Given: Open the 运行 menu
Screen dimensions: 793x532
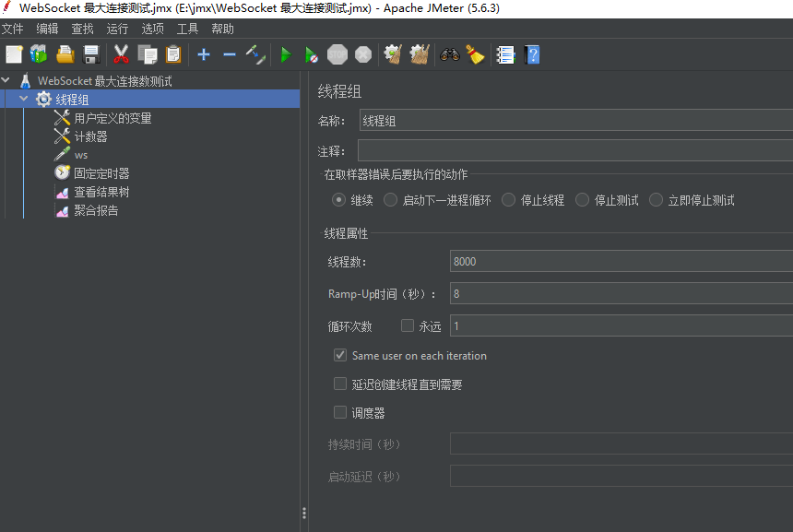Looking at the screenshot, I should [117, 29].
